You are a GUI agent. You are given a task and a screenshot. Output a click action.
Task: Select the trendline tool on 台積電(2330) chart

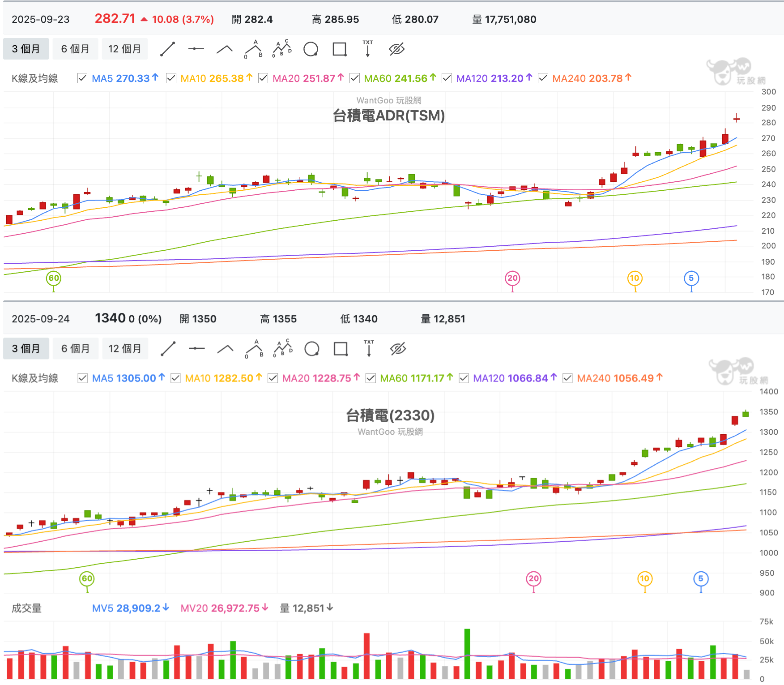coord(169,348)
